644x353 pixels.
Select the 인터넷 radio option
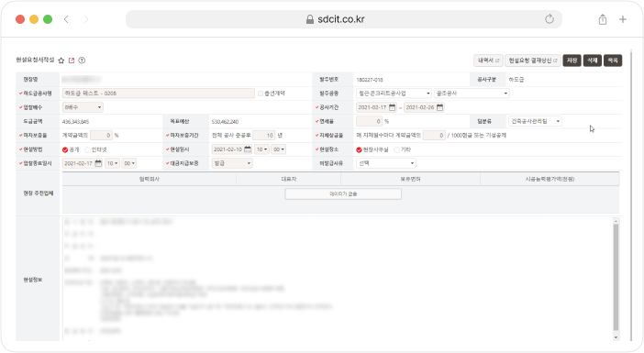click(87, 149)
